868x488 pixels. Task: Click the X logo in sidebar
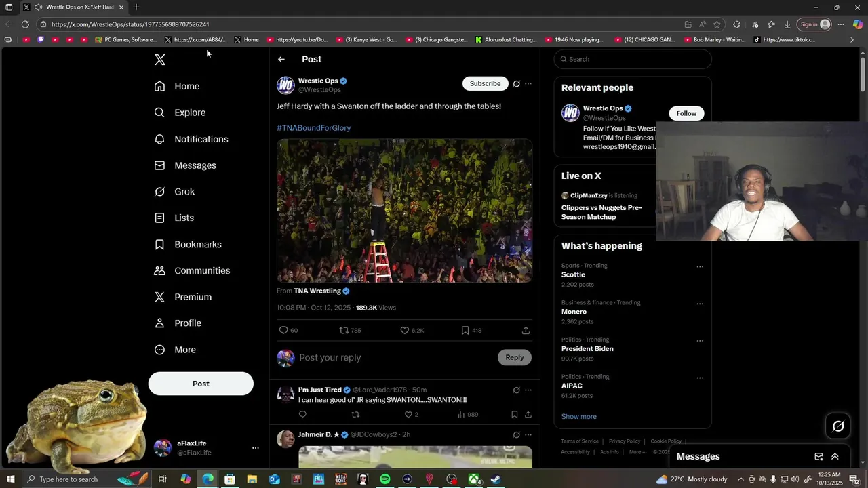click(x=160, y=60)
